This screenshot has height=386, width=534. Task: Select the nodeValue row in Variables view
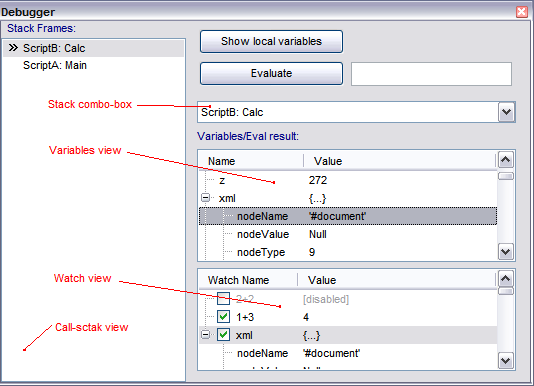tap(348, 234)
